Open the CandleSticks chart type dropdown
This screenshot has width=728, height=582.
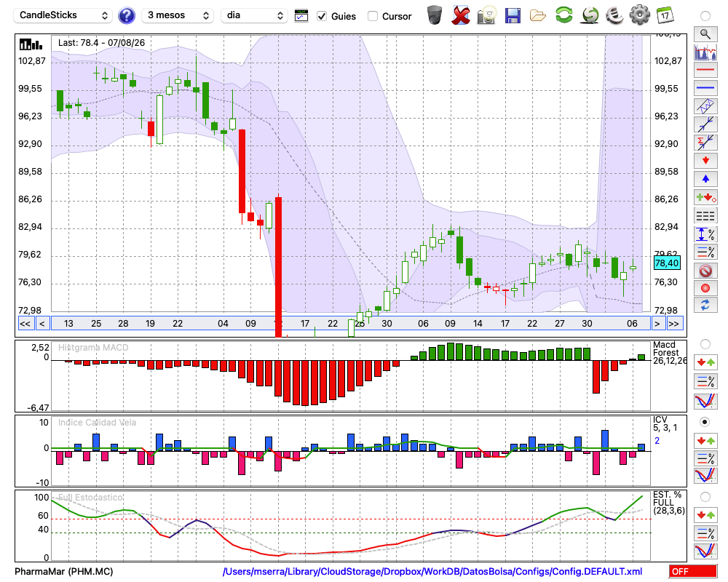point(63,15)
